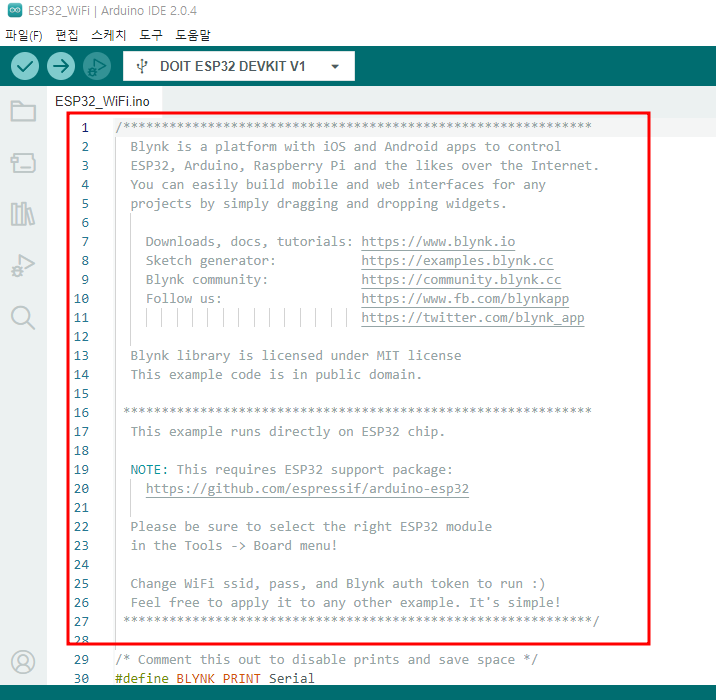Click line number 13 in gutter

pyautogui.click(x=81, y=356)
